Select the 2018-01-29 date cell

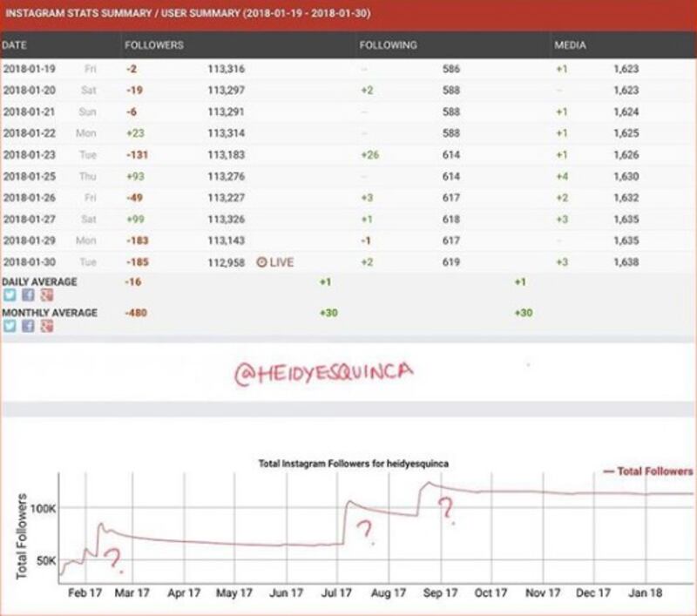(x=30, y=240)
